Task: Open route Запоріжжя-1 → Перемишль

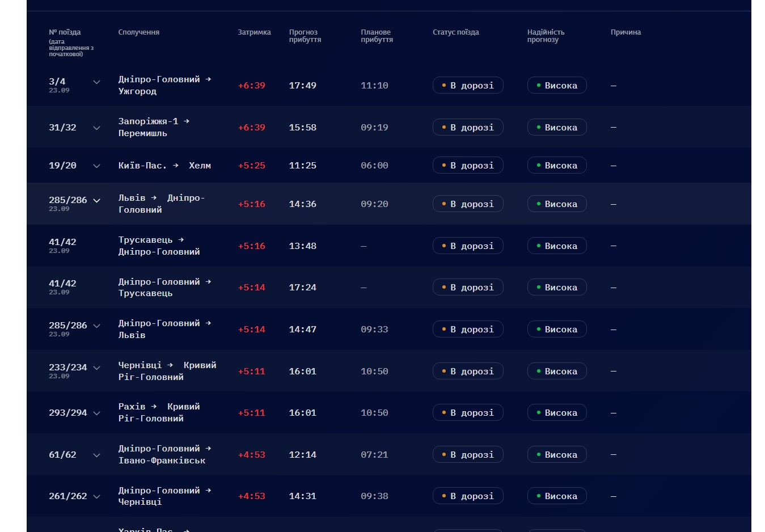Action: [154, 128]
